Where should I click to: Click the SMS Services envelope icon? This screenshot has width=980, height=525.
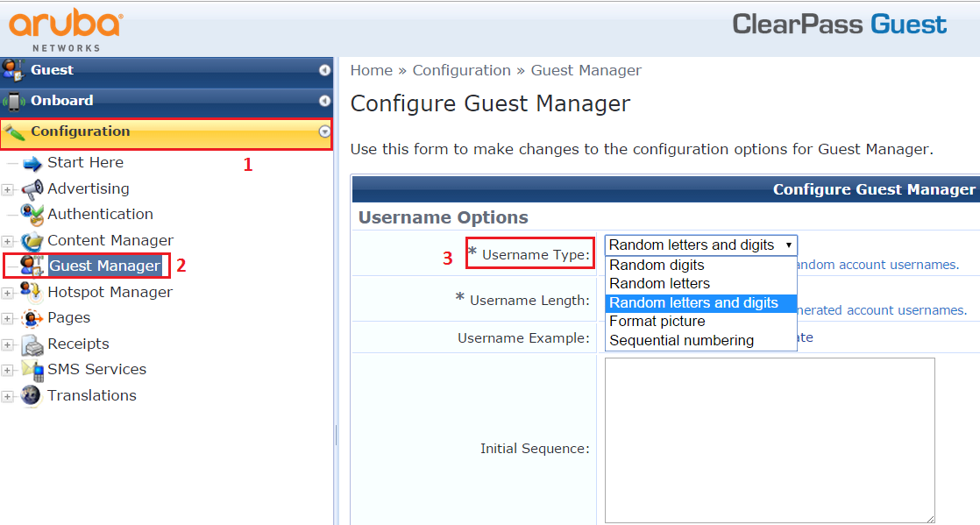(x=32, y=371)
